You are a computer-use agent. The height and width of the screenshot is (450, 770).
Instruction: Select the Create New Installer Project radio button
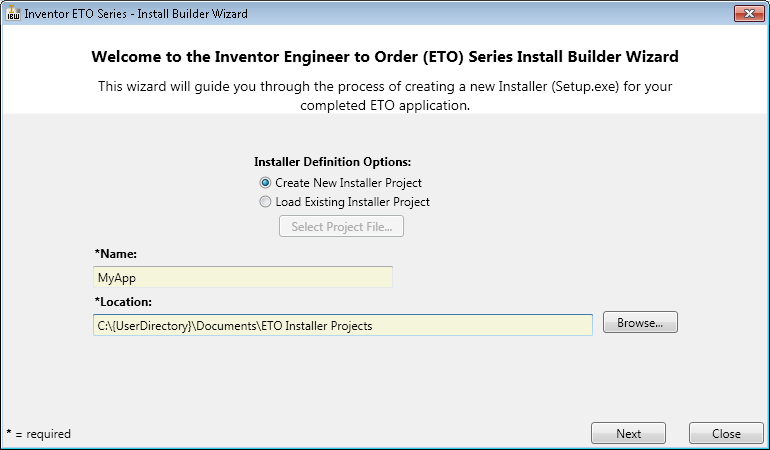[265, 183]
